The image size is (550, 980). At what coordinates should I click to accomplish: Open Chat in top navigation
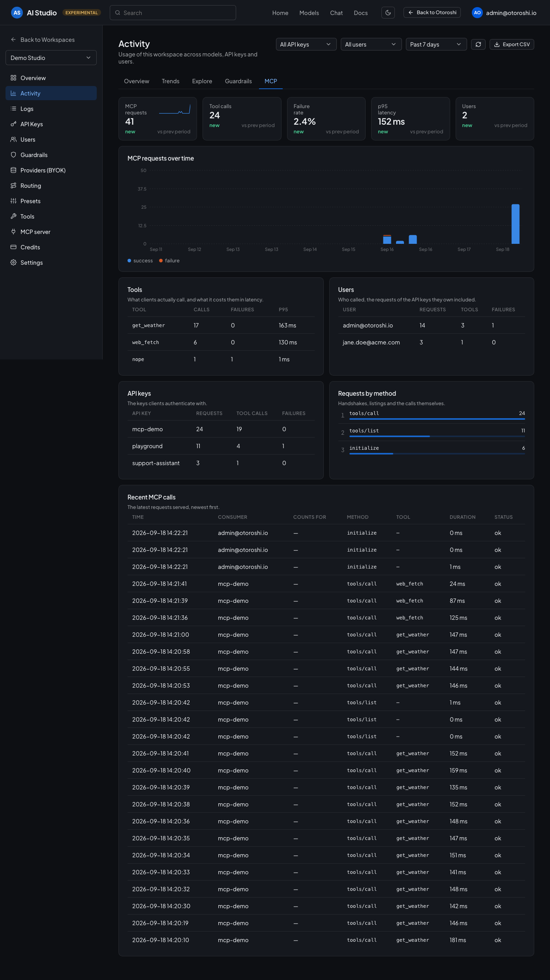point(336,13)
